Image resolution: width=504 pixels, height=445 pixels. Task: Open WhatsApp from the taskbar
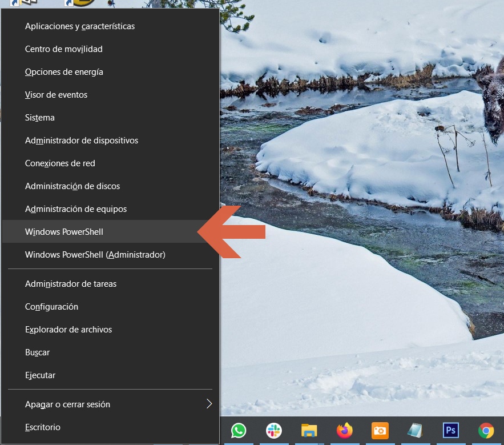[239, 431]
